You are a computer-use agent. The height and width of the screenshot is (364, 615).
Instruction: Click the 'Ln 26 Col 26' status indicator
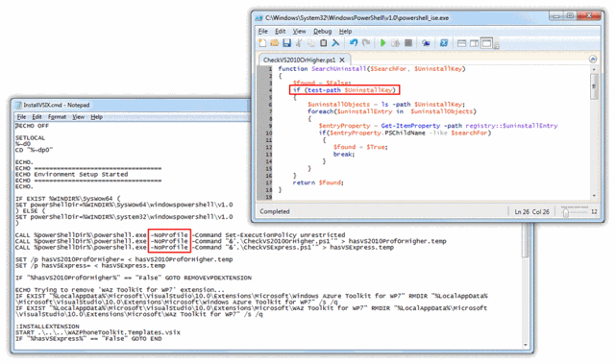pyautogui.click(x=531, y=211)
